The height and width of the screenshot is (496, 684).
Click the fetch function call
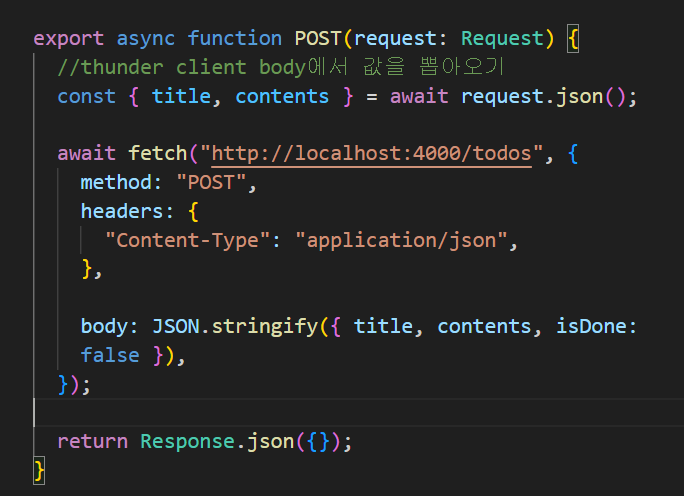point(157,154)
